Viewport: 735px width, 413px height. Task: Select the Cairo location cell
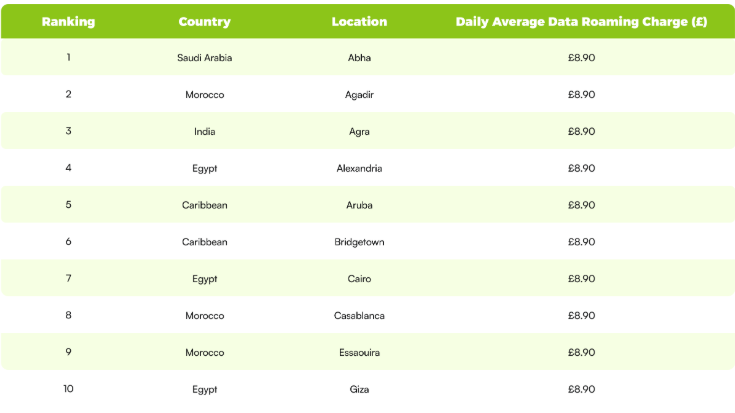pos(359,279)
